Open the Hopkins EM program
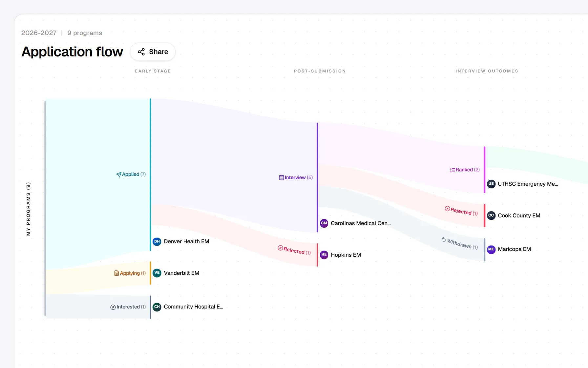 coord(346,255)
